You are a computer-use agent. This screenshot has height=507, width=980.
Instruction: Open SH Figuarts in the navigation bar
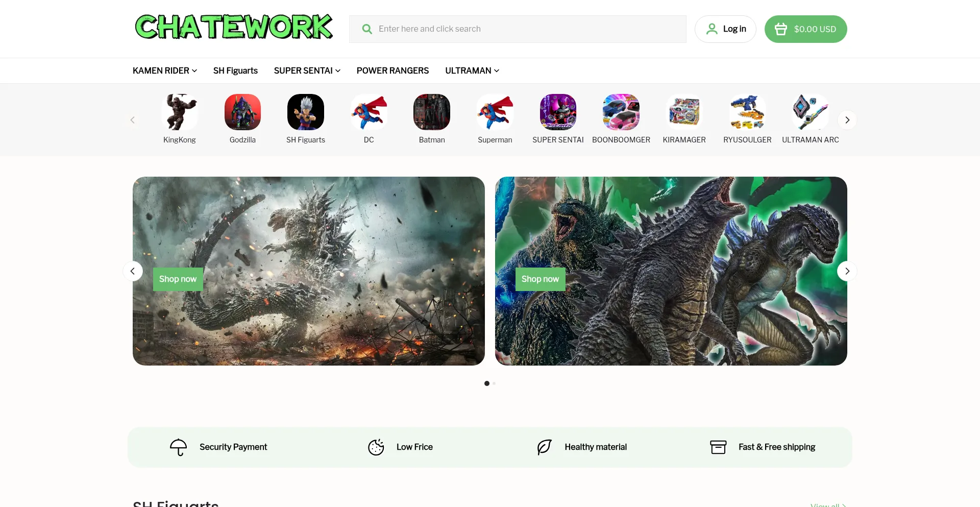pyautogui.click(x=235, y=70)
